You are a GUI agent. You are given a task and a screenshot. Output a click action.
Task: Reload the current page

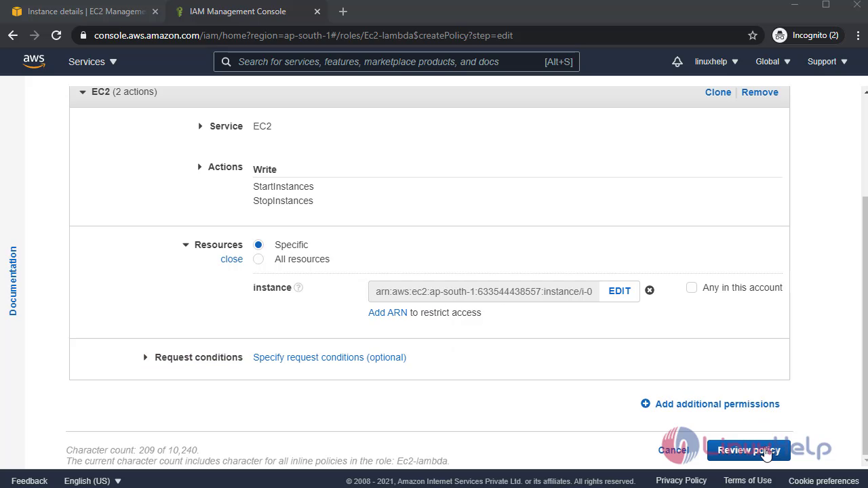[56, 35]
